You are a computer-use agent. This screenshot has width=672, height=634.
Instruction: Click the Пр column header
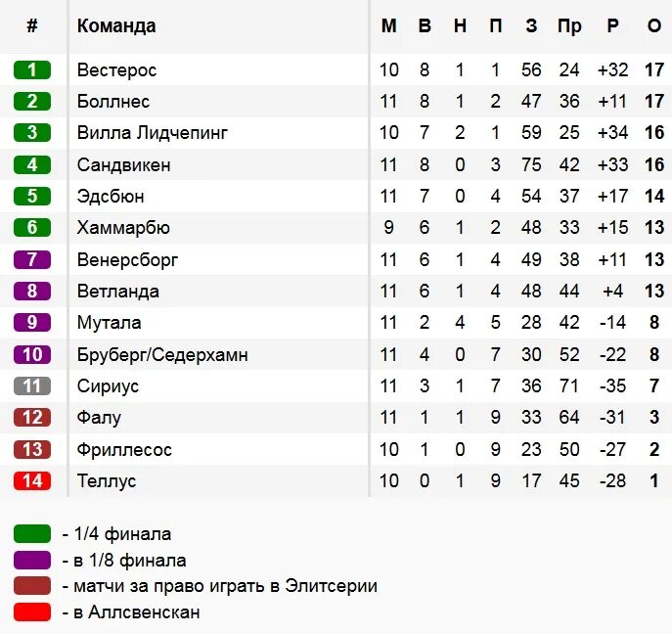coord(569,26)
